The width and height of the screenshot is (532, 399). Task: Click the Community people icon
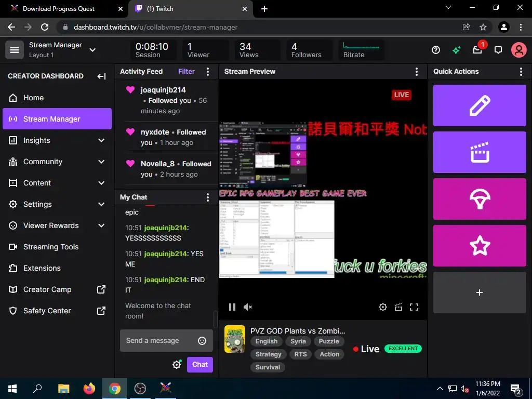(x=13, y=162)
